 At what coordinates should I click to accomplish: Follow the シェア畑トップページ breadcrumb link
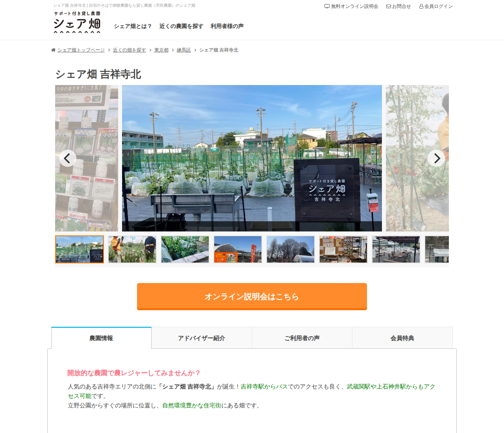click(x=81, y=50)
